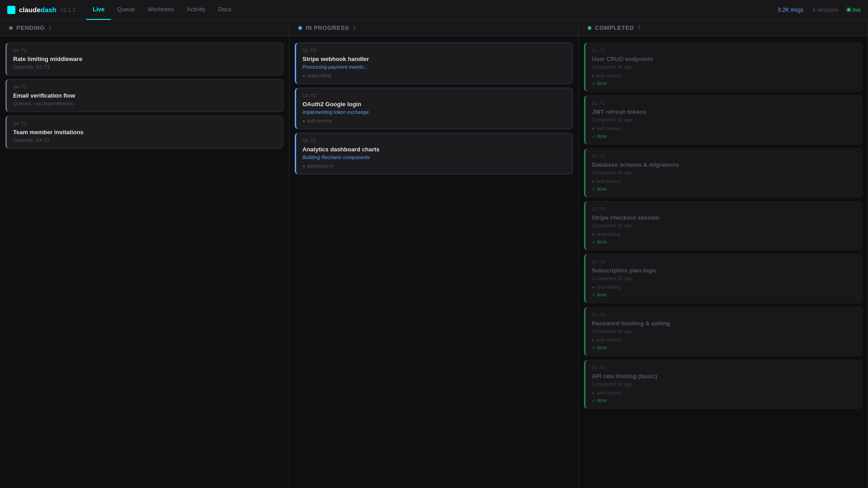
Task: Click the IN PROGRESS column status dot
Action: pyautogui.click(x=300, y=28)
